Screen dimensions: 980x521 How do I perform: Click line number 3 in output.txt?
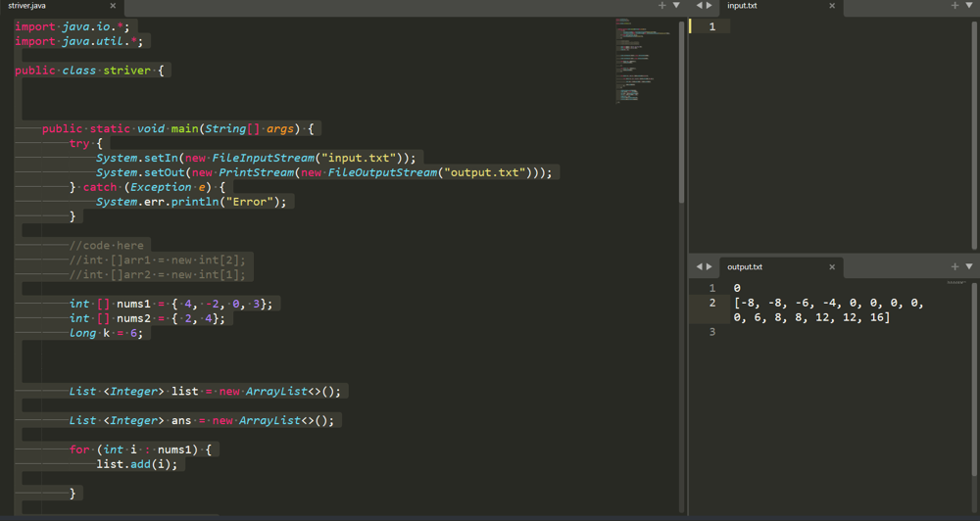pos(711,332)
